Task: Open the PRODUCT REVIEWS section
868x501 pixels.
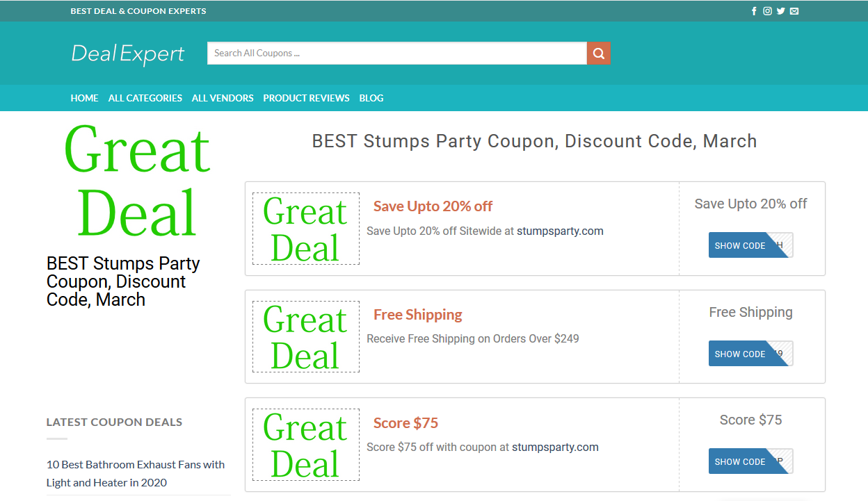Action: click(306, 98)
